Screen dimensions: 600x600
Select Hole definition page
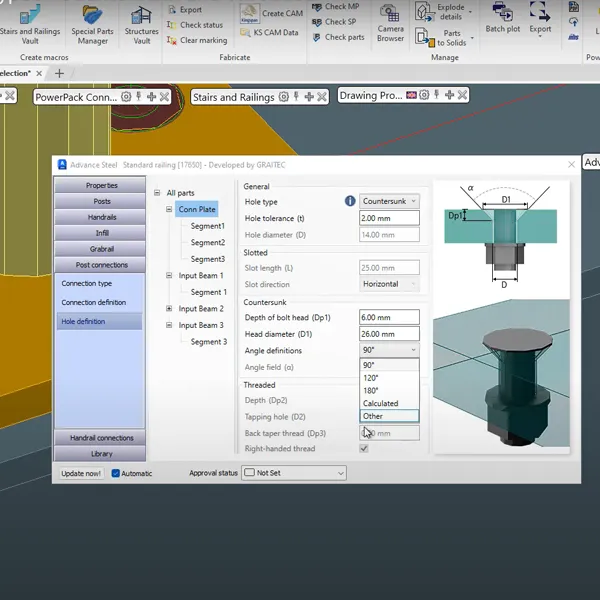tap(99, 321)
